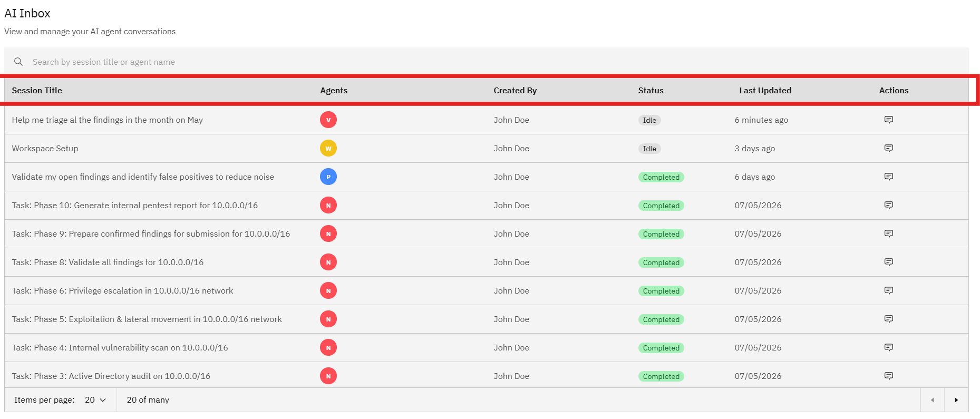Open chat icon for Phase 3 task

[x=888, y=376]
